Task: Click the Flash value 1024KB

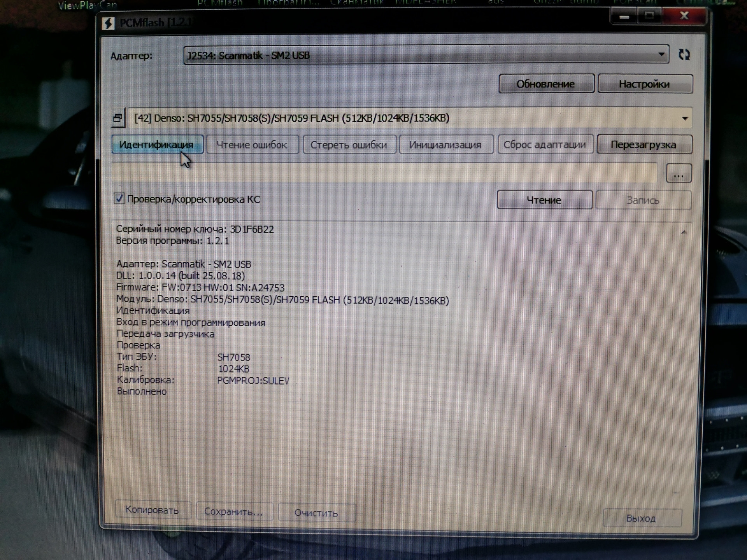Action: point(233,369)
